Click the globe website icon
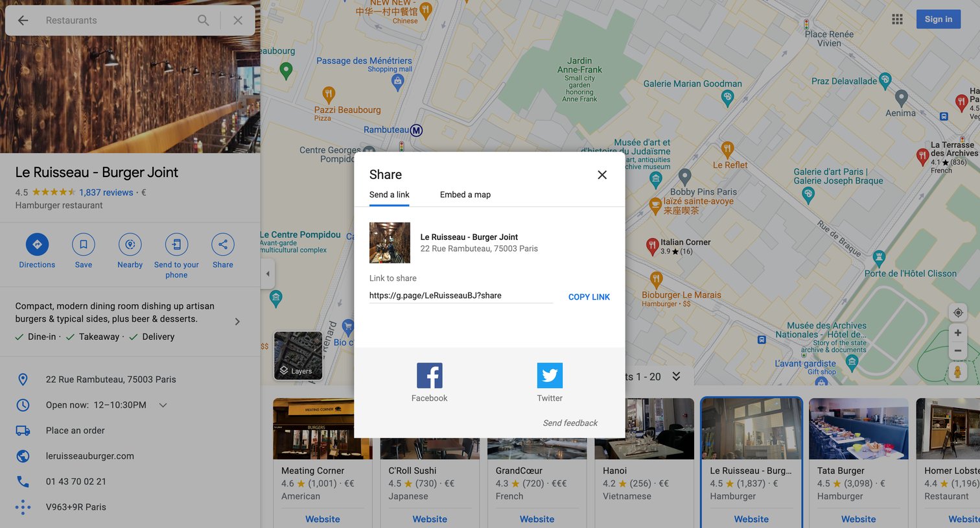Viewport: 980px width, 528px height. click(23, 456)
